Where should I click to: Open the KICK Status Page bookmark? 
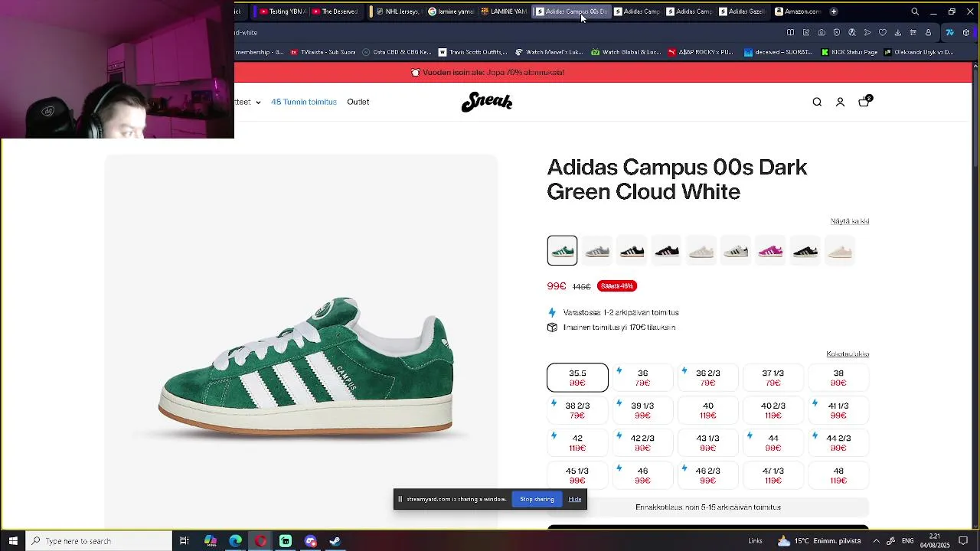pyautogui.click(x=849, y=52)
